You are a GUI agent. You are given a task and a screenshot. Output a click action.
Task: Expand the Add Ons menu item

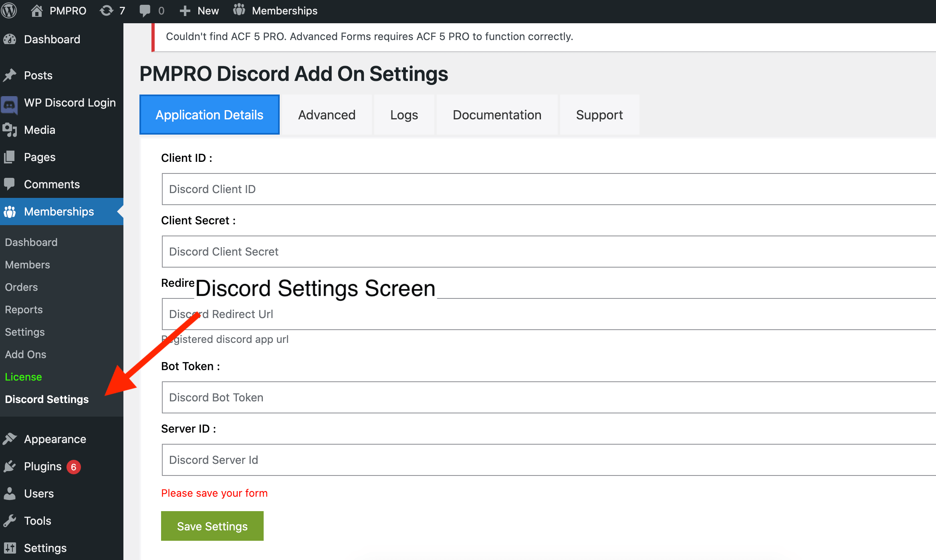26,354
